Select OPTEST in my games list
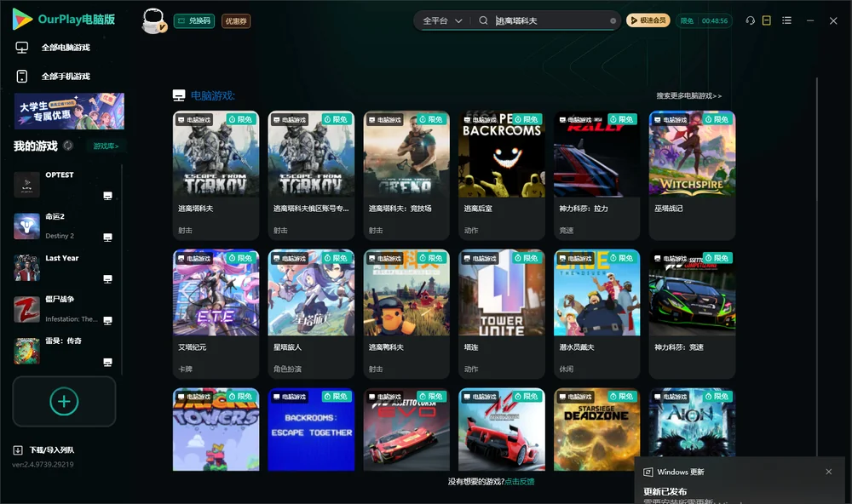 pos(64,185)
